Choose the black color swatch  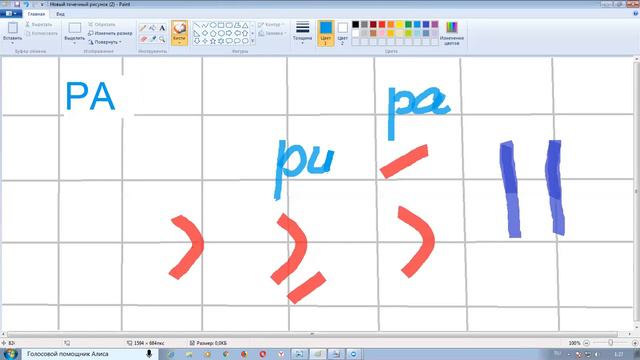(x=356, y=24)
